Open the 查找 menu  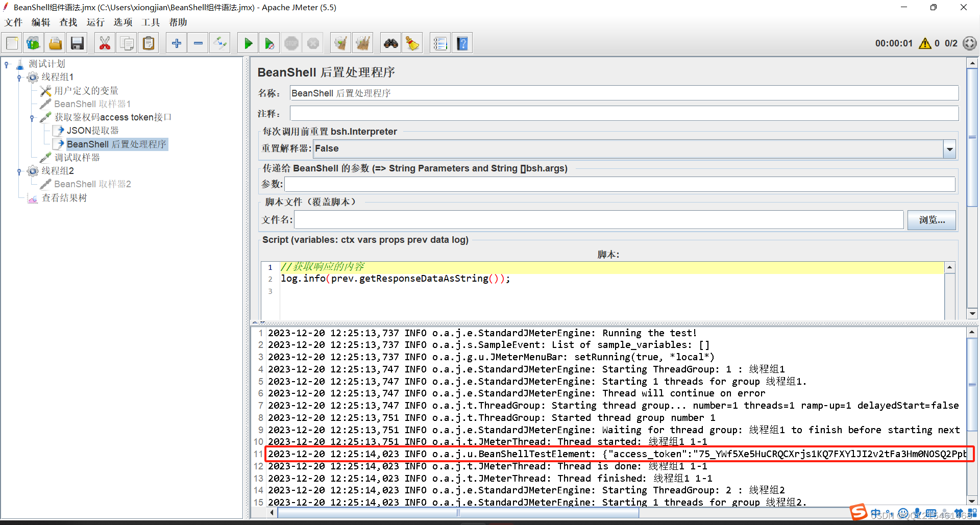pos(68,22)
